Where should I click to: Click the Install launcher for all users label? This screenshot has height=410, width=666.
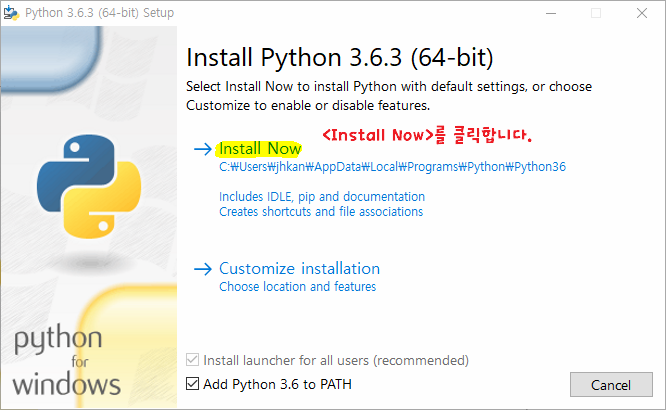(x=336, y=360)
